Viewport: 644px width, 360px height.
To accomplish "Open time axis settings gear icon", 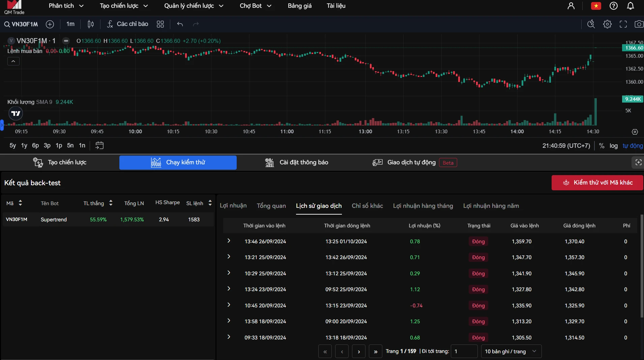I will pyautogui.click(x=635, y=132).
